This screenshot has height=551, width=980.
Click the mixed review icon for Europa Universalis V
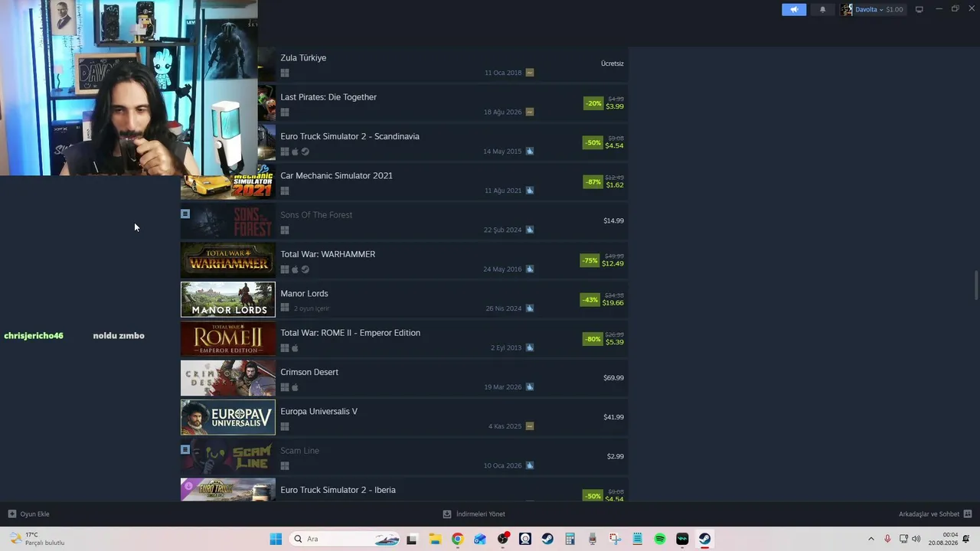pos(530,426)
